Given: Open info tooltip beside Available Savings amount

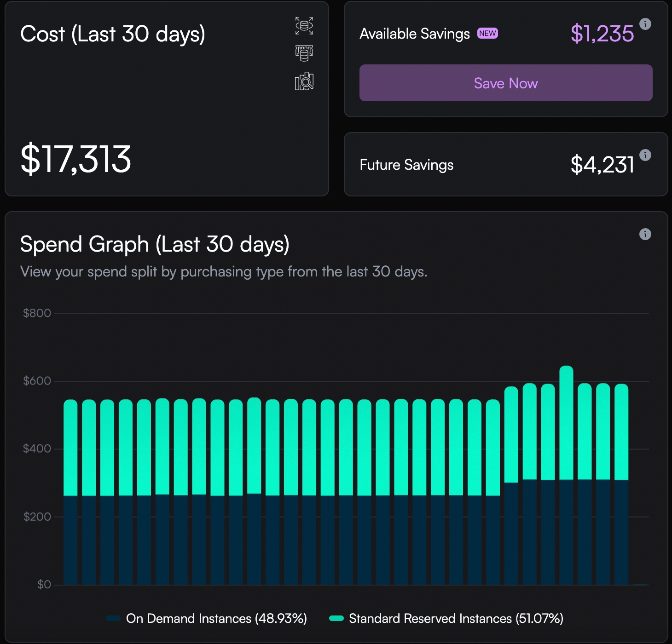Looking at the screenshot, I should 645,24.
